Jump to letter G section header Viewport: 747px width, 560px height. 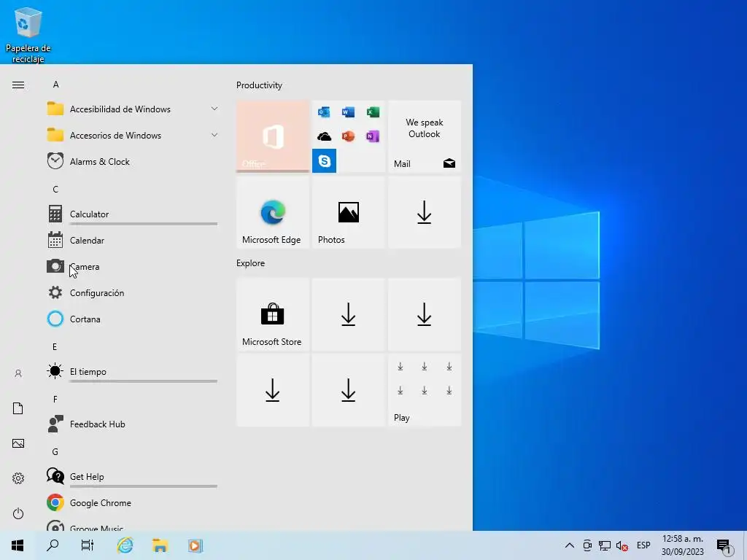coord(55,452)
